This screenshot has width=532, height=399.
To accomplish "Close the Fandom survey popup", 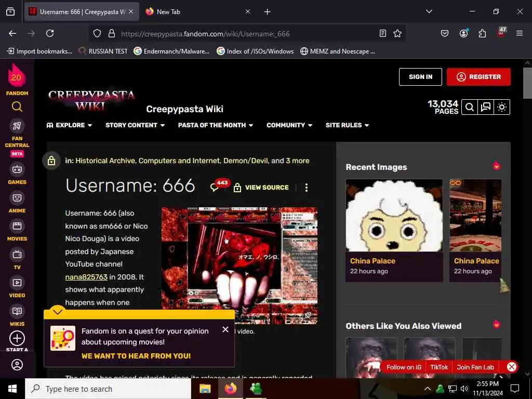I will tap(225, 329).
